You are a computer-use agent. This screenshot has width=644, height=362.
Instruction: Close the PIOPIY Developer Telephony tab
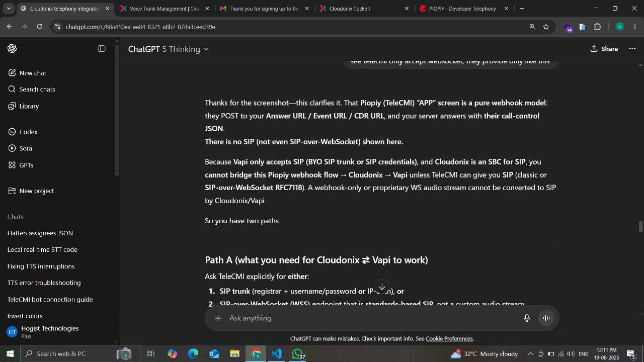click(x=506, y=9)
